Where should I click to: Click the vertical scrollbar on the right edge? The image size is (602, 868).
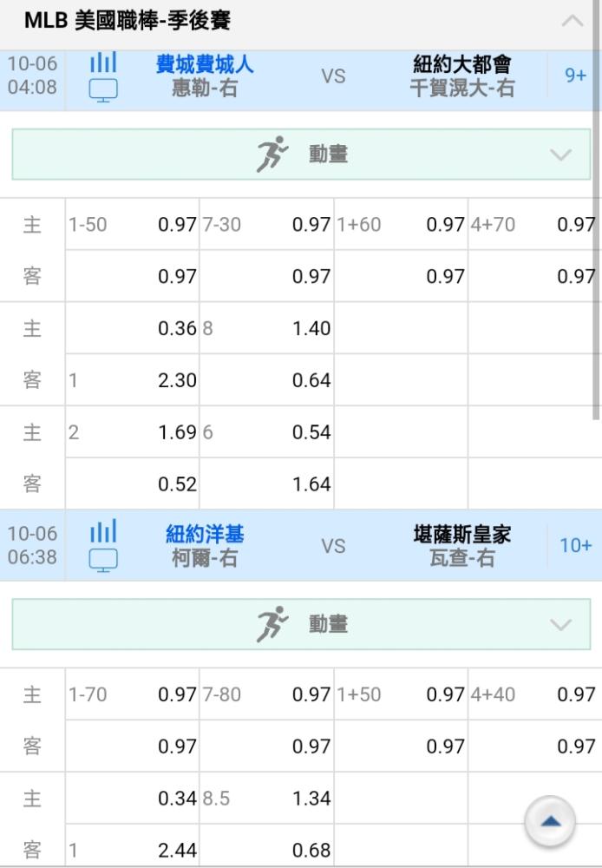[596, 210]
